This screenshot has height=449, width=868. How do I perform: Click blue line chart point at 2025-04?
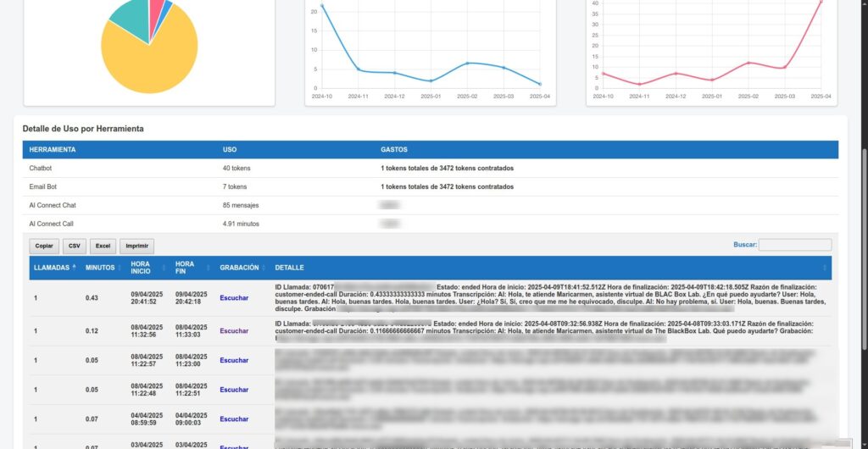point(540,84)
